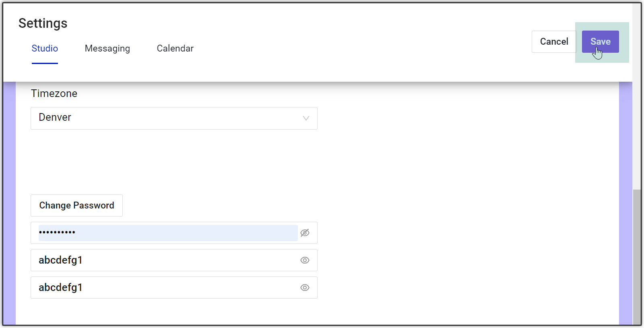Open the Messaging tab
Image resolution: width=644 pixels, height=328 pixels.
tap(107, 49)
